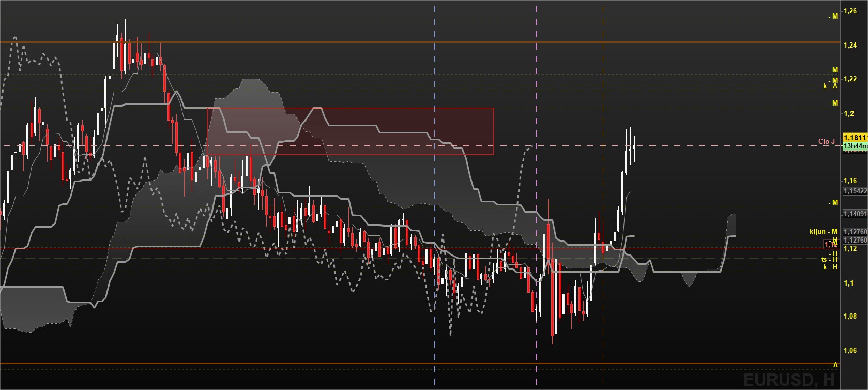Select the blue dashed vertical line
This screenshot has height=390, width=868.
click(434, 195)
